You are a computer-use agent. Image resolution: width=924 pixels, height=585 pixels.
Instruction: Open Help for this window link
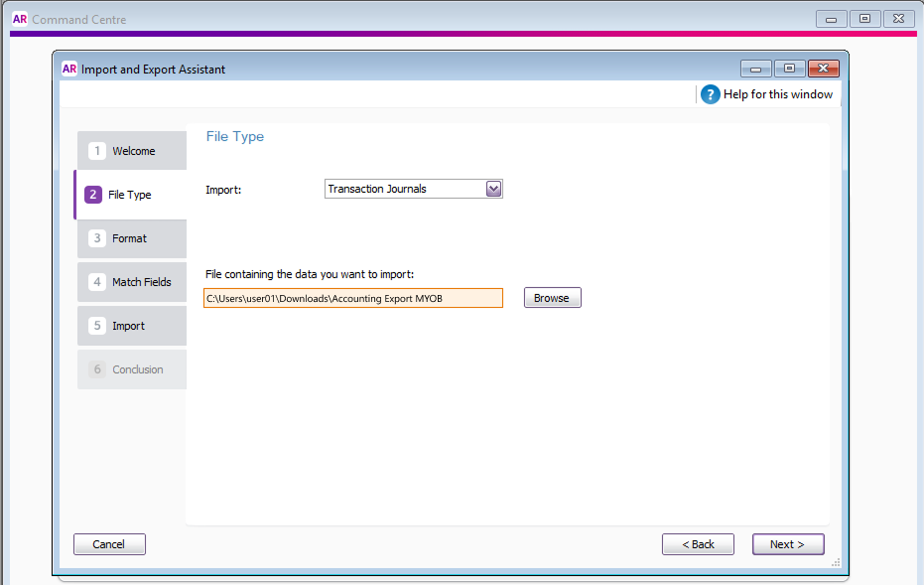click(x=778, y=94)
